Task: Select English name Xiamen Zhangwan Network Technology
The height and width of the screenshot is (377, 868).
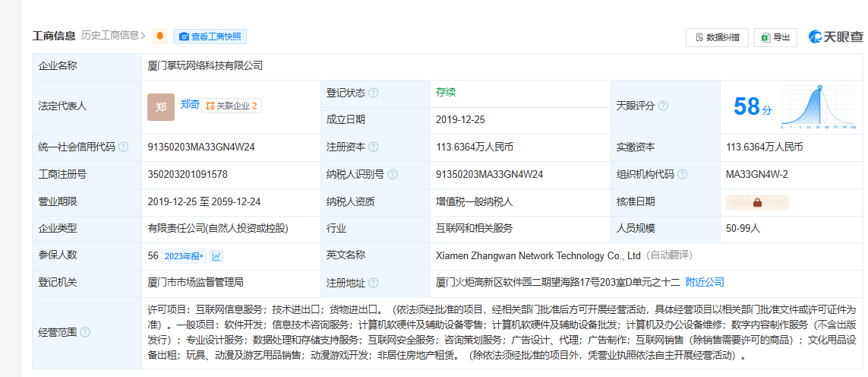Action: click(538, 255)
